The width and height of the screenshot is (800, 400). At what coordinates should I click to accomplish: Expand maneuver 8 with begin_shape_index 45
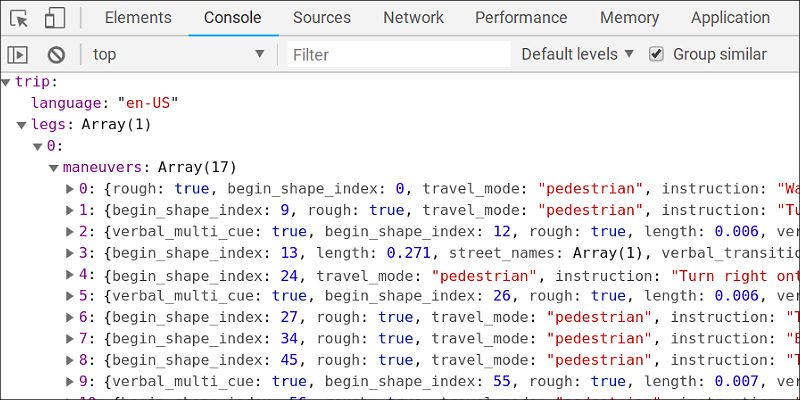[70, 360]
